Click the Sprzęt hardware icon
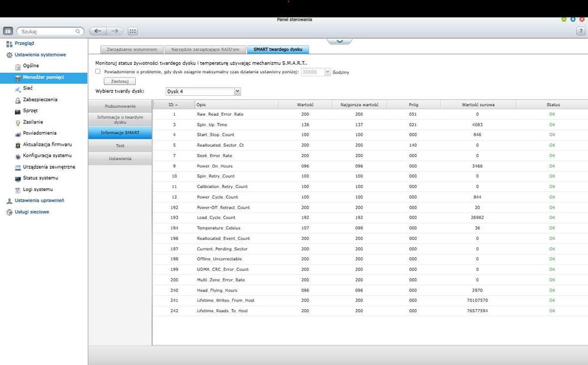588x365 pixels. [x=18, y=111]
